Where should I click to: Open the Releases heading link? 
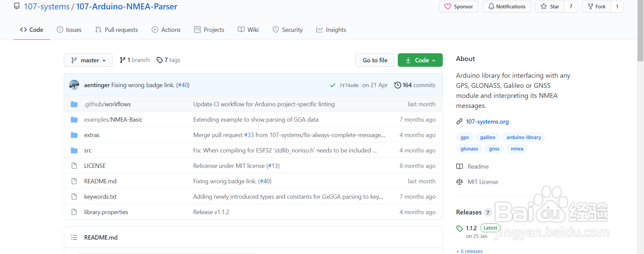(x=474, y=212)
